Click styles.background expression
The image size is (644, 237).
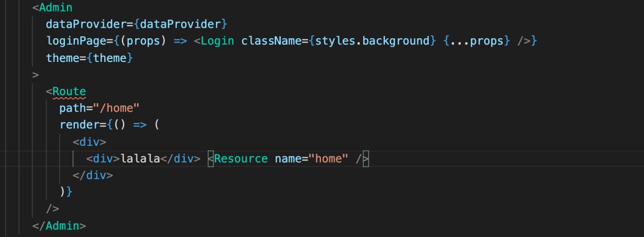(372, 41)
